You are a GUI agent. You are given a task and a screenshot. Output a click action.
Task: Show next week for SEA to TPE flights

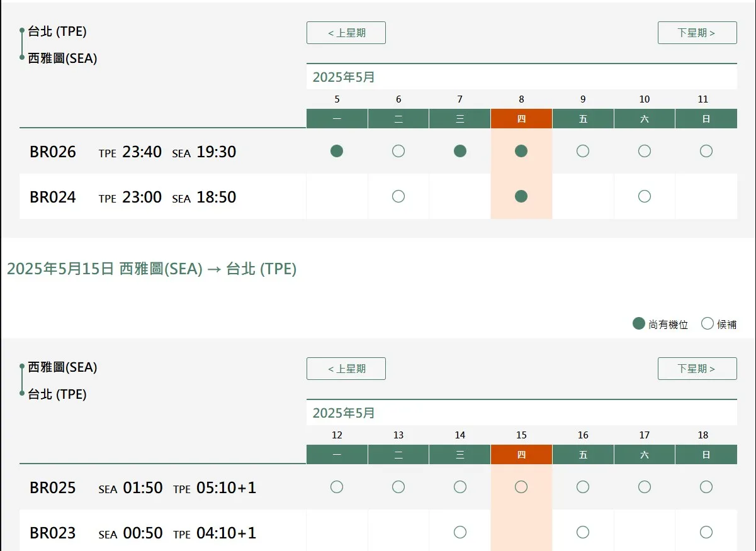697,369
